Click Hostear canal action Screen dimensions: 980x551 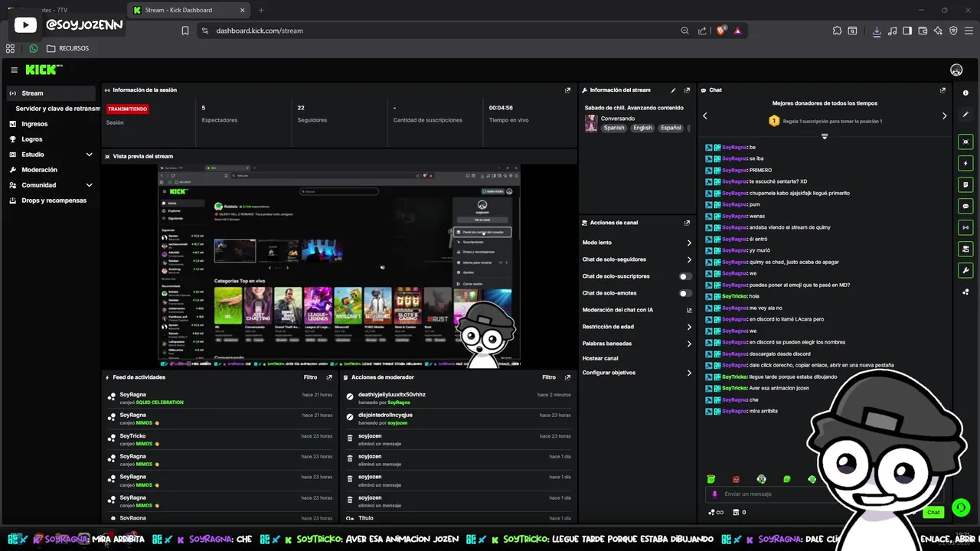coord(600,358)
